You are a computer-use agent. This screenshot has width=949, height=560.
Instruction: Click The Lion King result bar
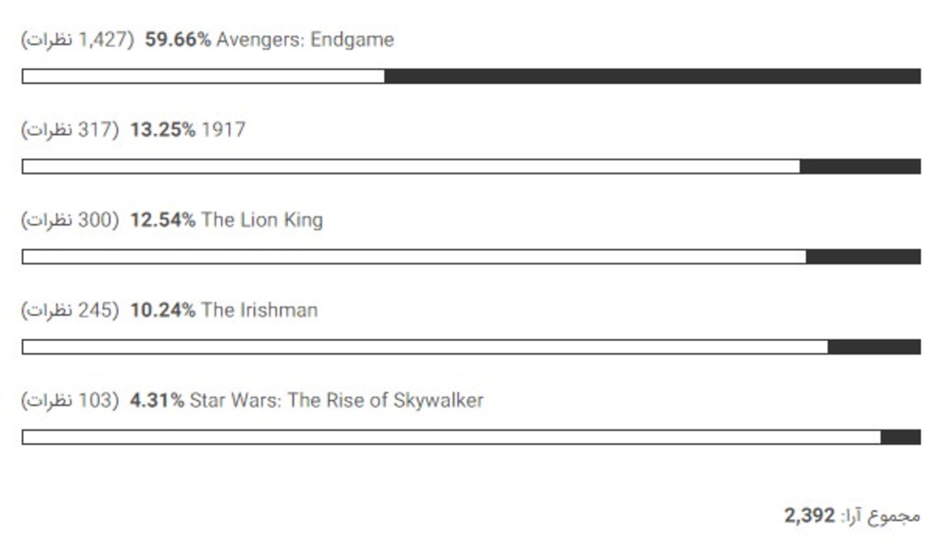pos(471,257)
